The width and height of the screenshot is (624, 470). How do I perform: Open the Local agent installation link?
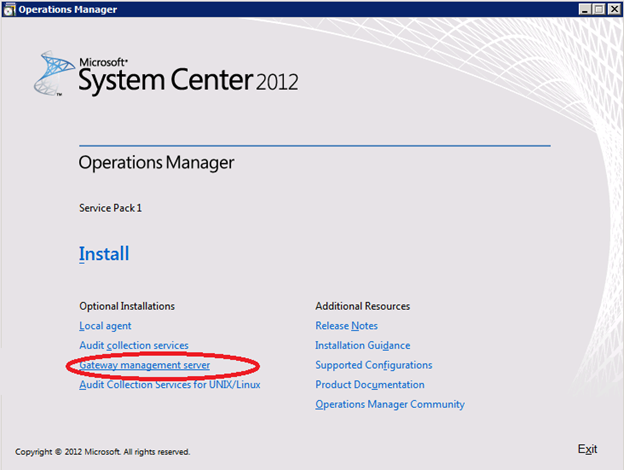point(105,326)
